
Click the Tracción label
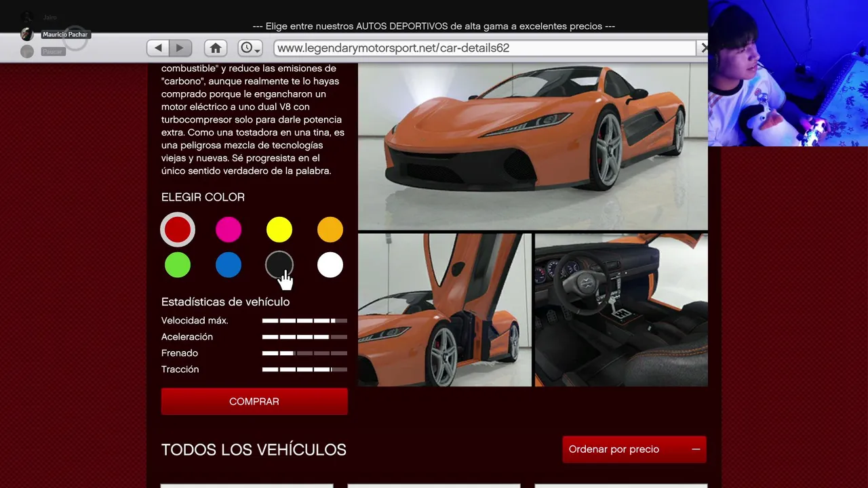coord(180,369)
